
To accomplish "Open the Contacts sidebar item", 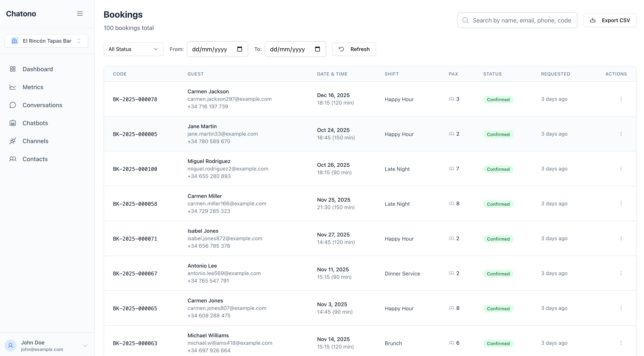I will click(35, 159).
